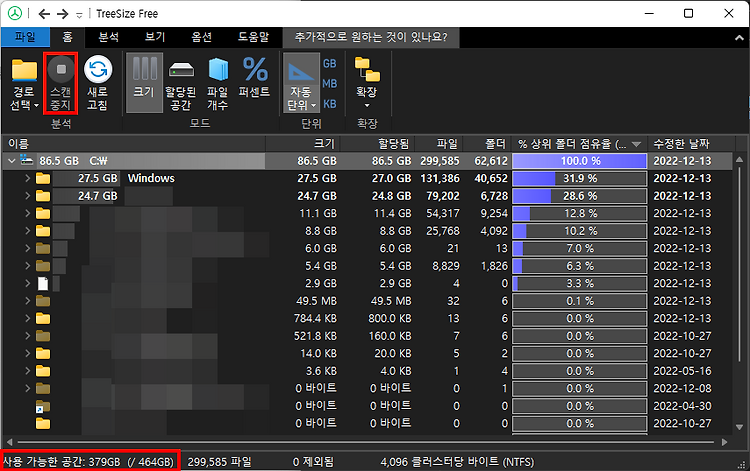Image resolution: width=750 pixels, height=471 pixels.
Task: Sort by the 크기 column header
Action: (303, 143)
